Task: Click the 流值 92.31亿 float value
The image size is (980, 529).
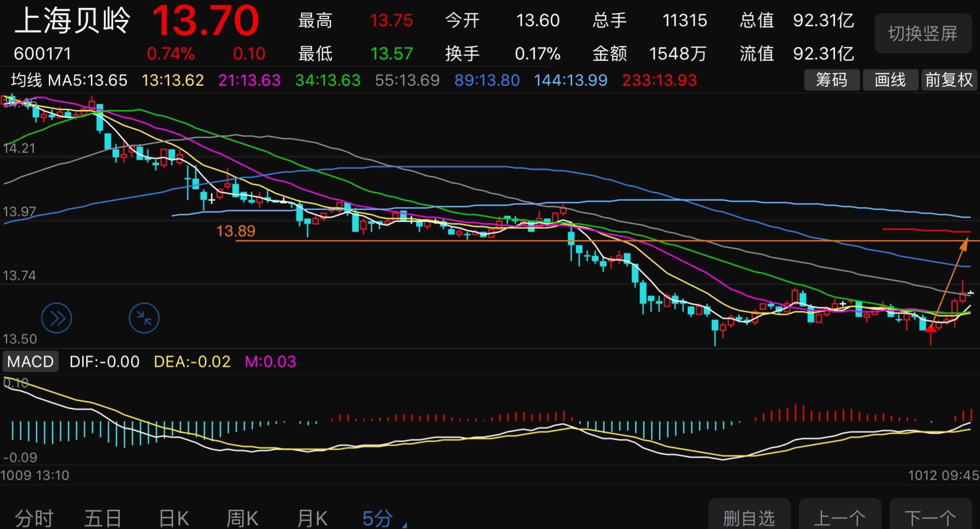Action: coord(824,54)
